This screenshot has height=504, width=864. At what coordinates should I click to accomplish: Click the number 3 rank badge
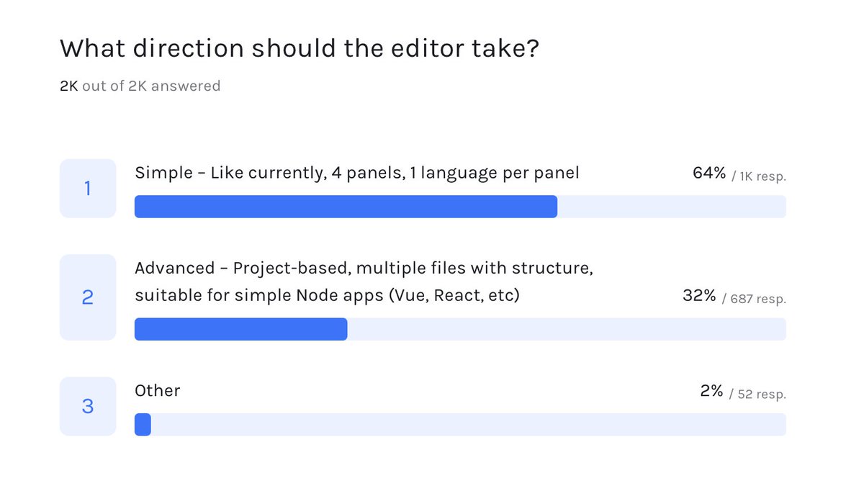[x=88, y=406]
